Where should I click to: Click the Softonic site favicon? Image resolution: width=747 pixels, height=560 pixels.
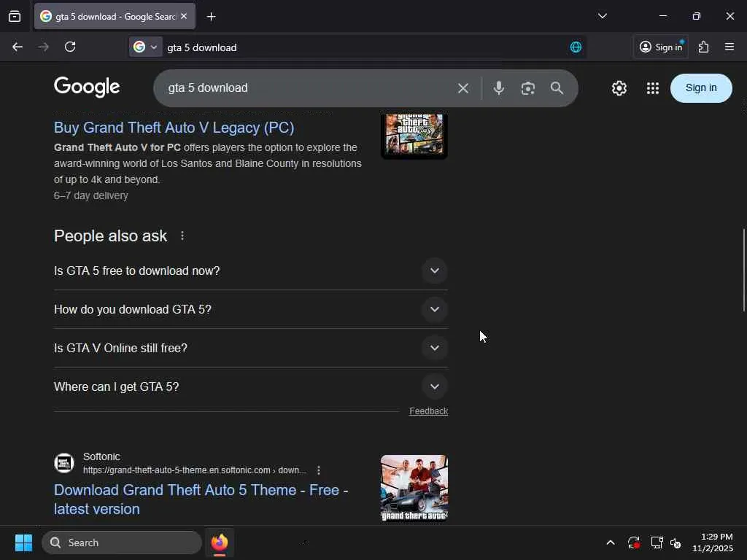[x=64, y=463]
